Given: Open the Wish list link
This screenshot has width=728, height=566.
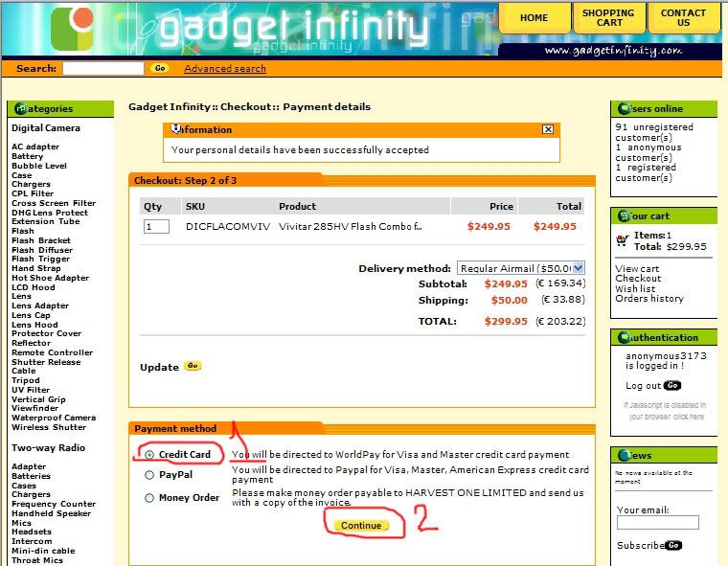Looking at the screenshot, I should point(635,288).
